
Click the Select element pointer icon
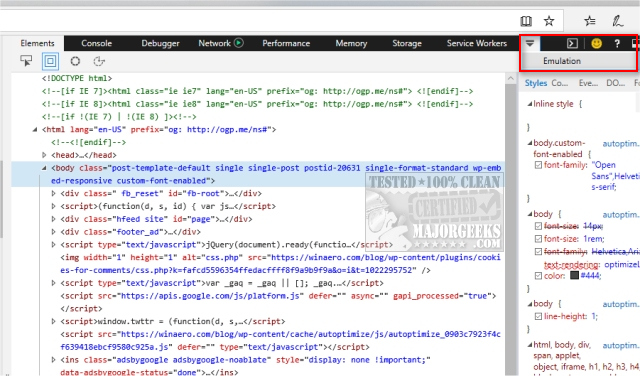[26, 61]
